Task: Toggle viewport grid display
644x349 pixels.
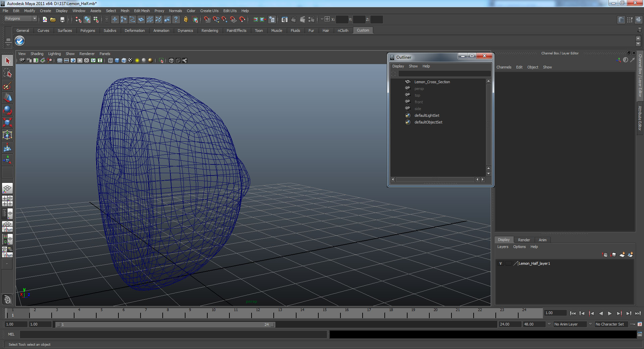Action: pyautogui.click(x=60, y=60)
